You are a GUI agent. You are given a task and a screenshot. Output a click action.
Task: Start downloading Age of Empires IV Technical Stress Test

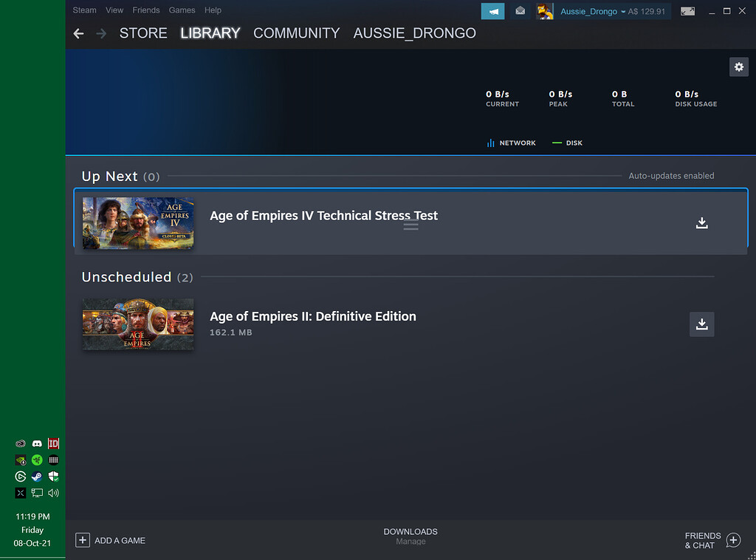701,222
